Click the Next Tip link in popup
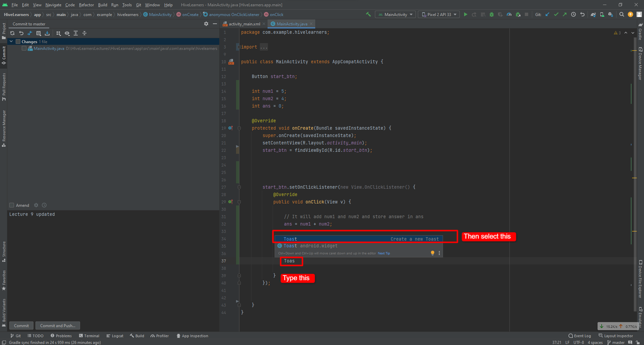Screen dimensions: 644x345 pyautogui.click(x=384, y=253)
